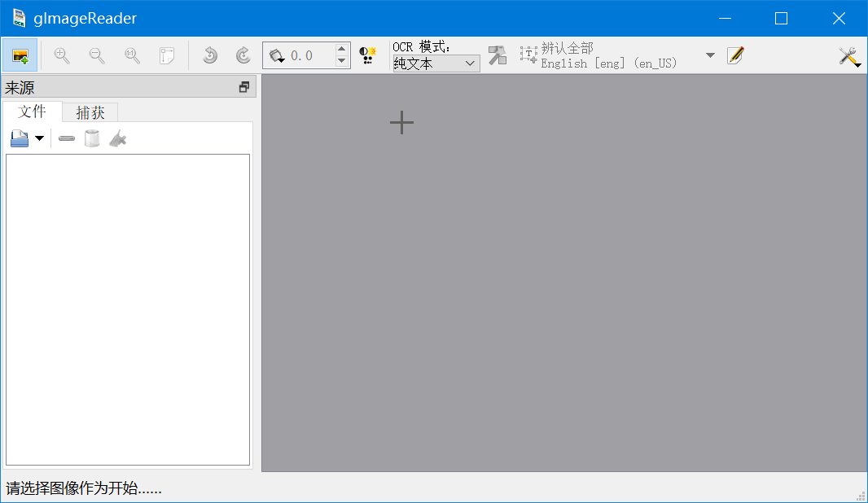Open the image controls adjustment tool
The width and height of the screenshot is (868, 503).
366,55
